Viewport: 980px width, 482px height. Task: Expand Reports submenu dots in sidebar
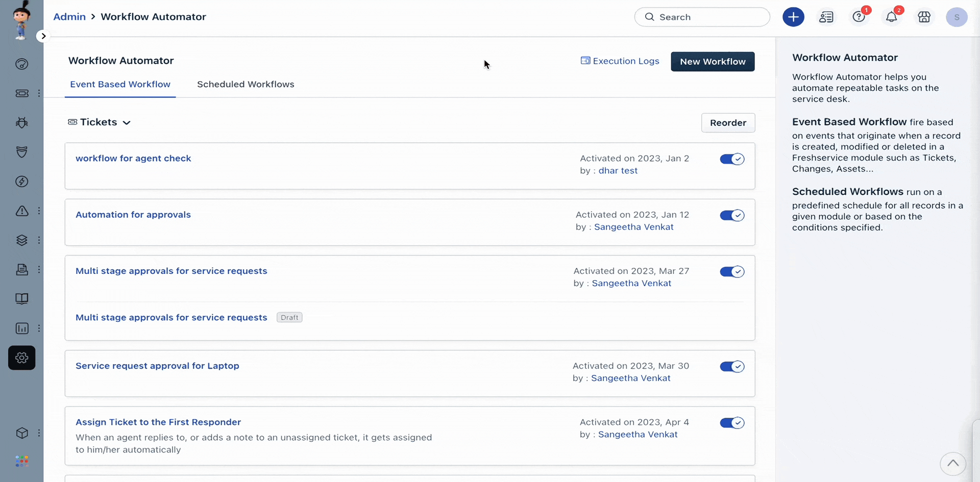click(x=39, y=328)
